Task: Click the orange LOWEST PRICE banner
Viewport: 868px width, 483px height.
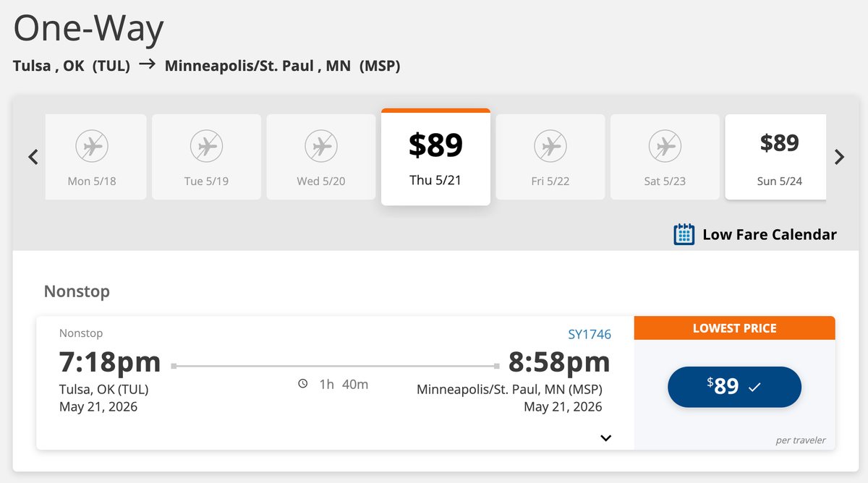Action: tap(734, 328)
